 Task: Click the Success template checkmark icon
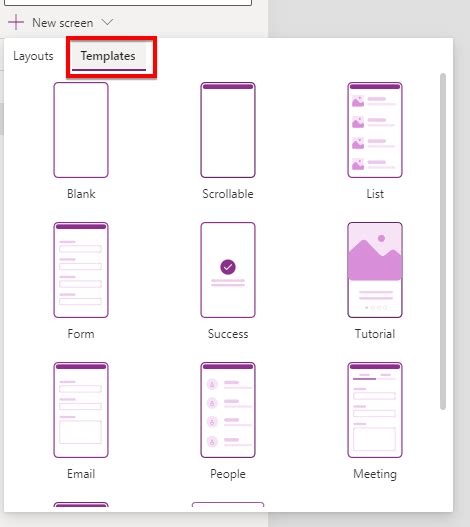coord(228,267)
